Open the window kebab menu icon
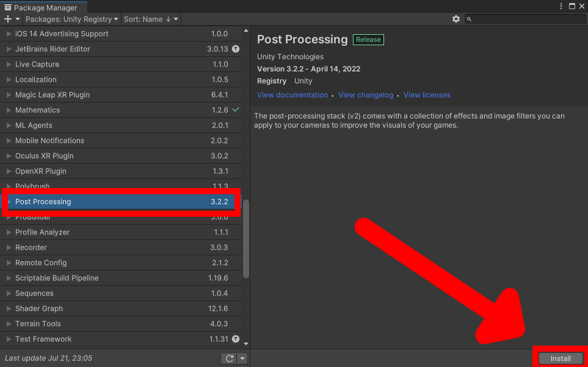The width and height of the screenshot is (588, 367). [x=560, y=5]
